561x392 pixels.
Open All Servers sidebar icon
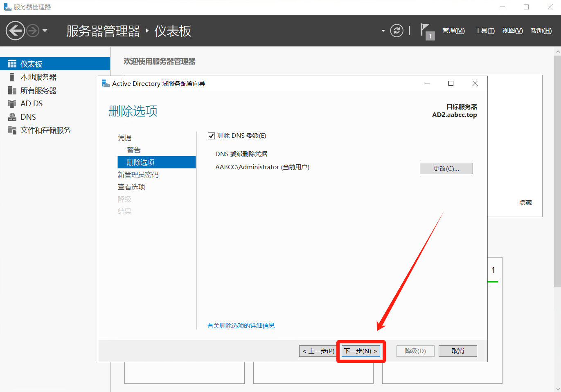pos(12,91)
